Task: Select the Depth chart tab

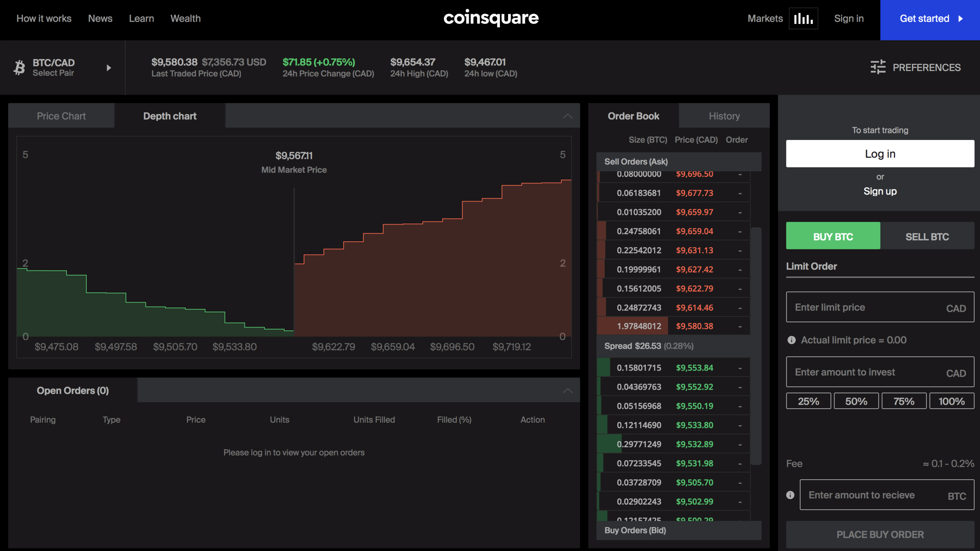Action: pyautogui.click(x=170, y=116)
